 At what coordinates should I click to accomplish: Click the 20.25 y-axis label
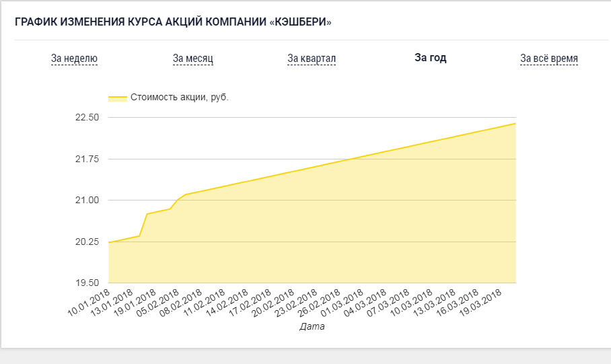87,242
